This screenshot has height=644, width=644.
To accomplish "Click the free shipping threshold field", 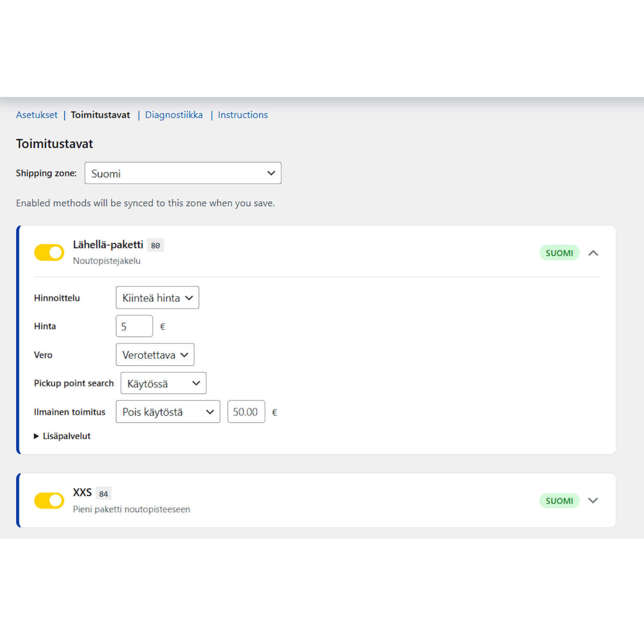I will click(246, 412).
